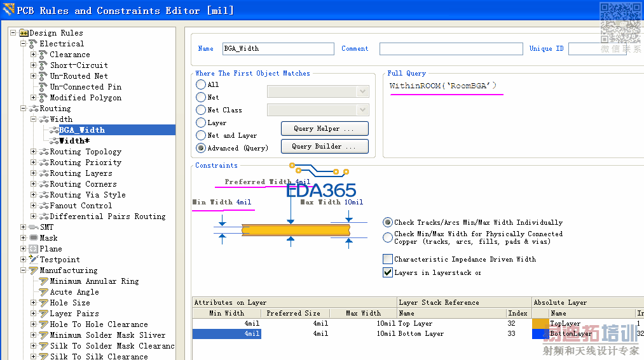Expand the Clearance rule node
This screenshot has height=360, width=644.
[33, 54]
